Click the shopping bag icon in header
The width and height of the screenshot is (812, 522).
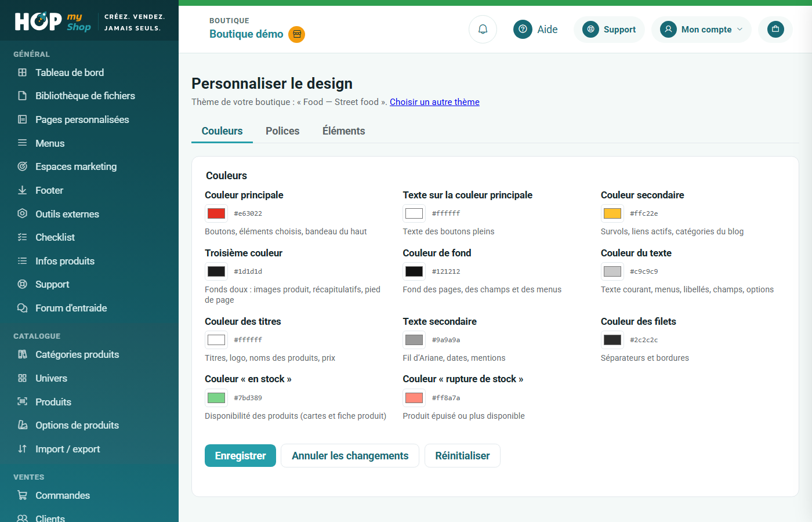775,29
